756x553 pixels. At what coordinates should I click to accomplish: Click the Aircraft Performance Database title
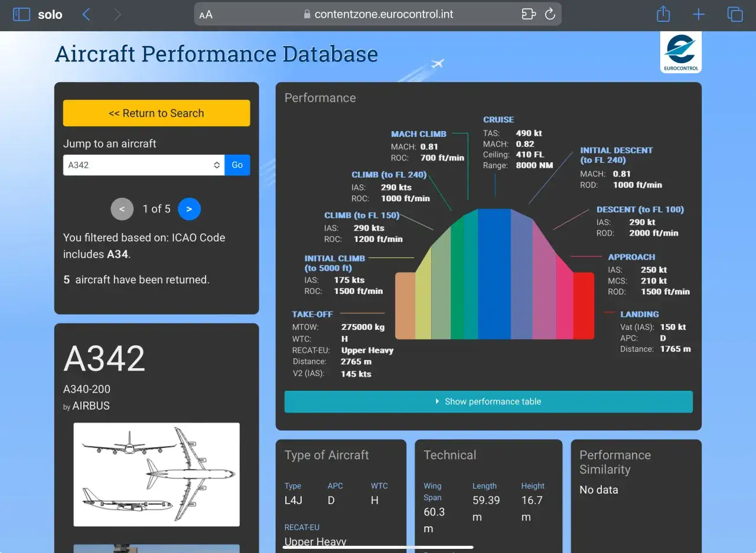pyautogui.click(x=216, y=54)
